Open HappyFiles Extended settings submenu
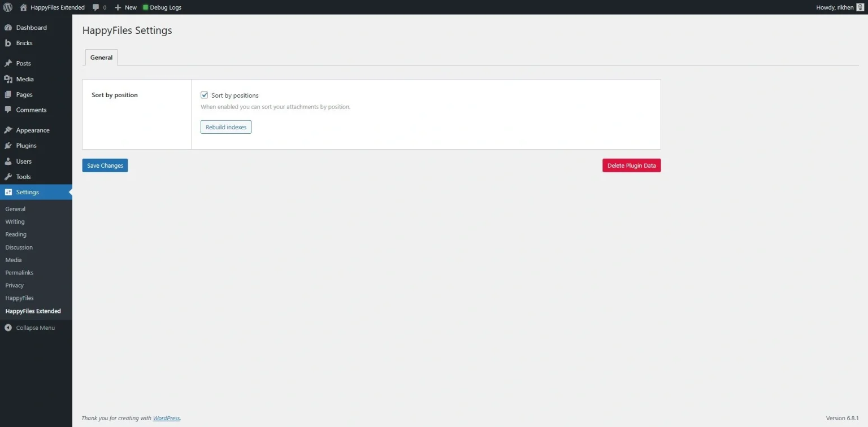The image size is (868, 427). (x=33, y=311)
